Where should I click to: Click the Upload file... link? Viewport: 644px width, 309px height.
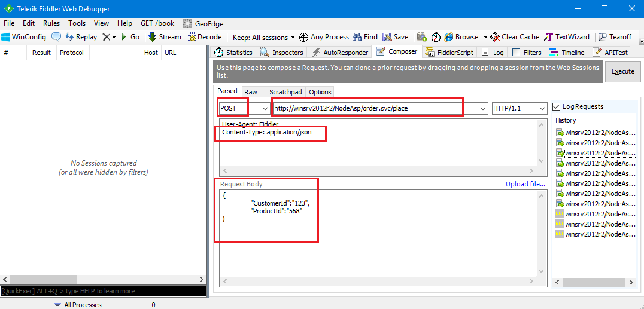pyautogui.click(x=525, y=184)
